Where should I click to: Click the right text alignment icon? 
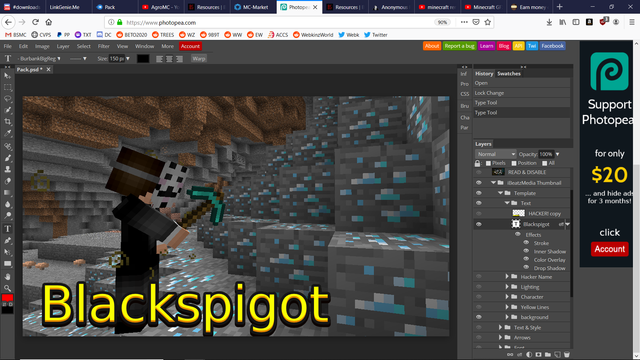pyautogui.click(x=179, y=59)
